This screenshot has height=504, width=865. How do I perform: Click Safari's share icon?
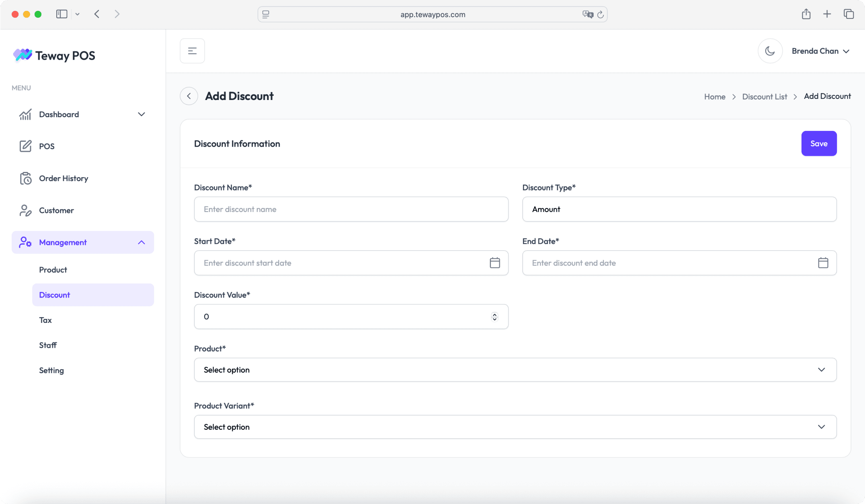[806, 14]
